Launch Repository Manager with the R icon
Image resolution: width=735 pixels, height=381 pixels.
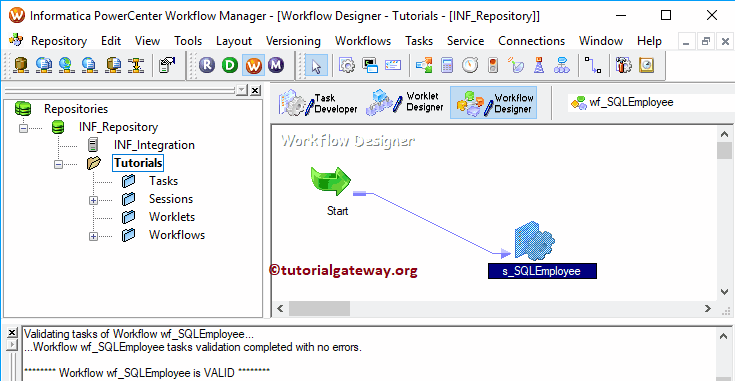pyautogui.click(x=207, y=65)
